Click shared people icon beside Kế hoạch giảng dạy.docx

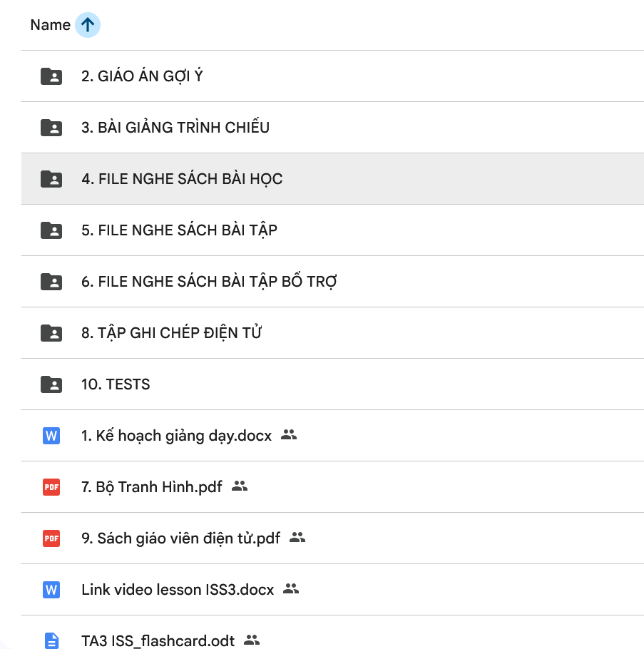tap(288, 434)
